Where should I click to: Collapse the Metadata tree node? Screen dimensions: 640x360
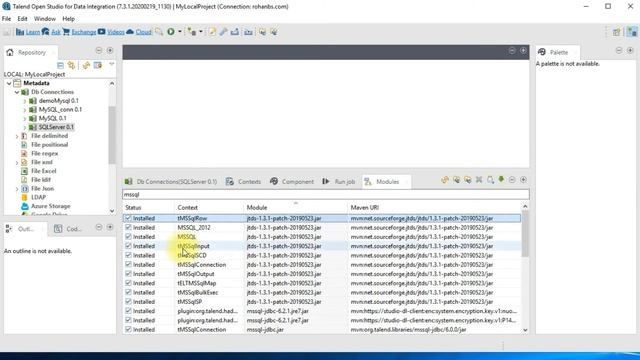click(x=9, y=83)
